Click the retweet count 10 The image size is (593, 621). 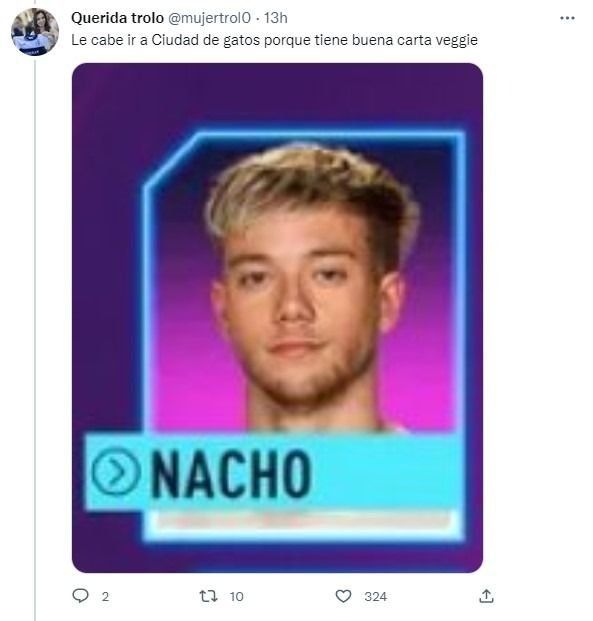click(x=236, y=596)
